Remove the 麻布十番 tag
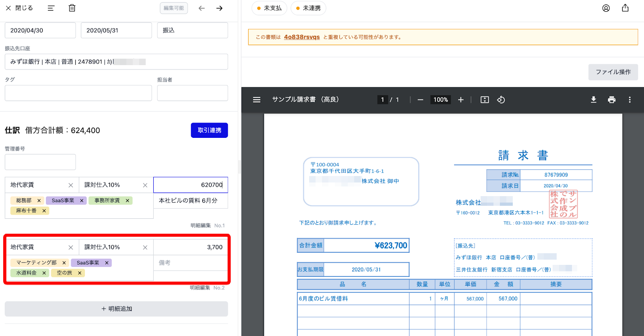Image resolution: width=644 pixels, height=336 pixels. click(44, 211)
